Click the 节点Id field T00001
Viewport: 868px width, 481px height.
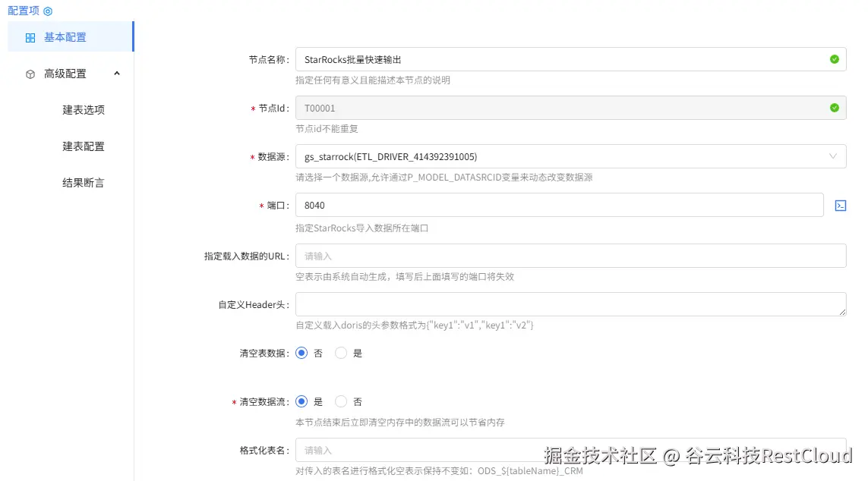[571, 108]
